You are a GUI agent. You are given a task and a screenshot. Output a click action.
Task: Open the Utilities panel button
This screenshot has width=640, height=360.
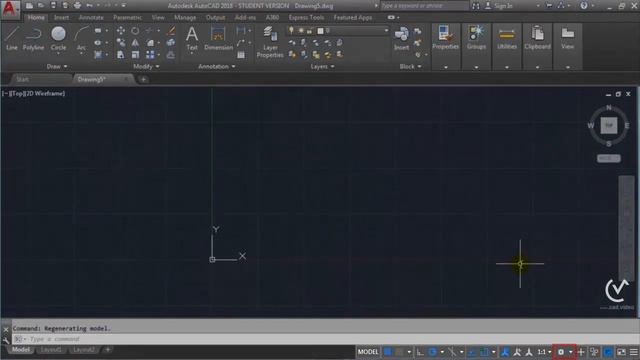pyautogui.click(x=507, y=38)
